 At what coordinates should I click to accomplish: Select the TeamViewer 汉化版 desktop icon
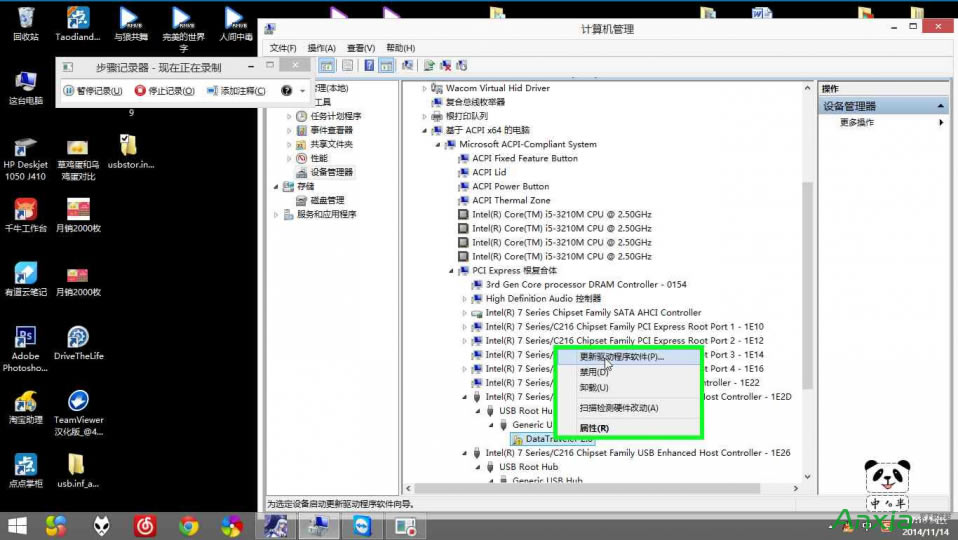(x=78, y=413)
